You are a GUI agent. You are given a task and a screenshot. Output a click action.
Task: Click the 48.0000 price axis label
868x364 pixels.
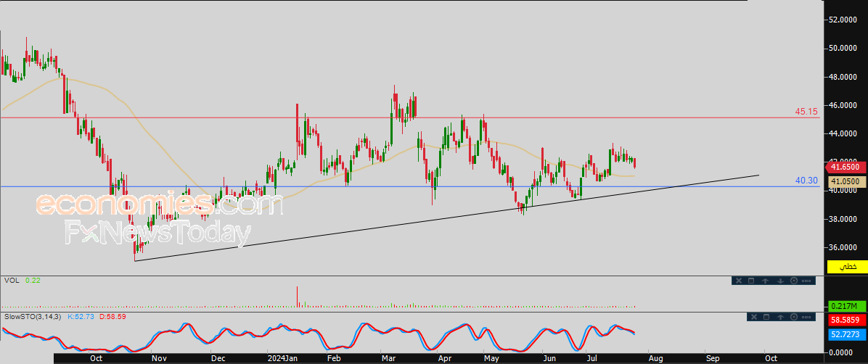tap(843, 78)
